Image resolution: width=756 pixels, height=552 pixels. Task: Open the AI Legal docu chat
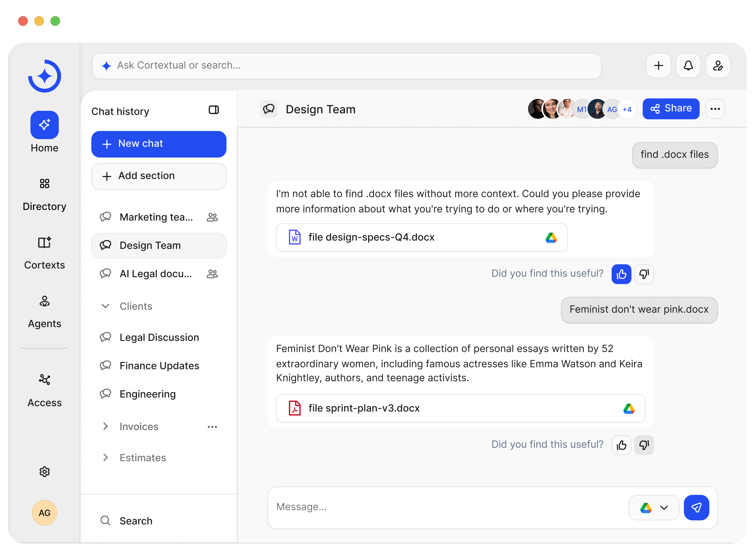(159, 274)
